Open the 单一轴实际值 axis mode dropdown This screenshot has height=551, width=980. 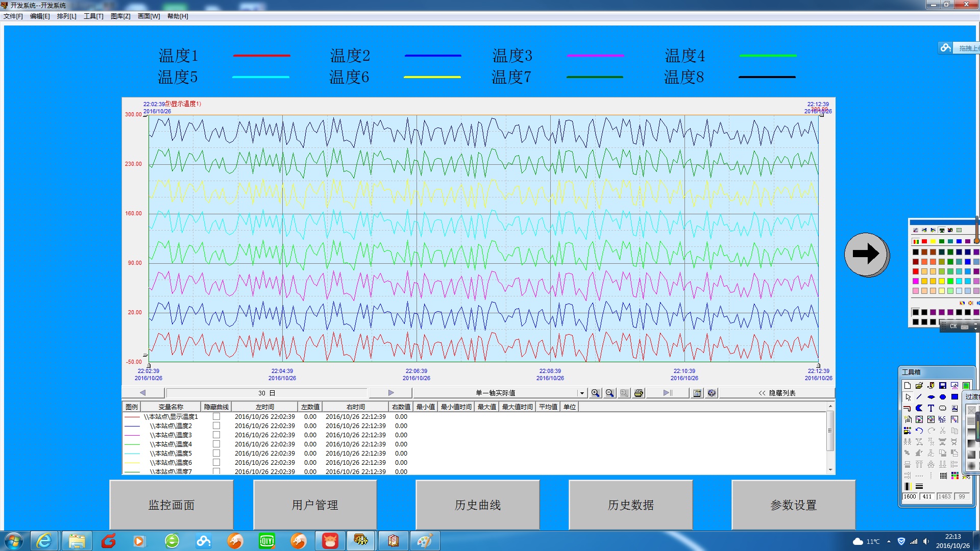[581, 393]
